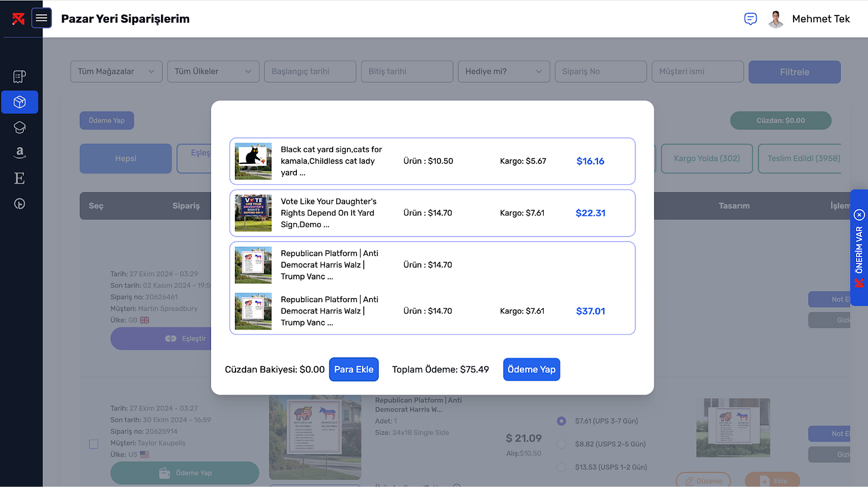This screenshot has height=487, width=868.
Task: Select $7.61 (UPS 3-7 Gün) shipping option
Action: pyautogui.click(x=561, y=421)
